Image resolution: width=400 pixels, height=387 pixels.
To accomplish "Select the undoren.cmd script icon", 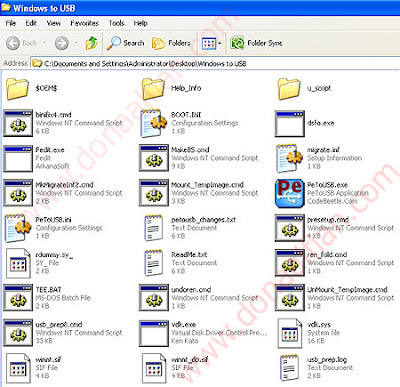I will tap(154, 298).
